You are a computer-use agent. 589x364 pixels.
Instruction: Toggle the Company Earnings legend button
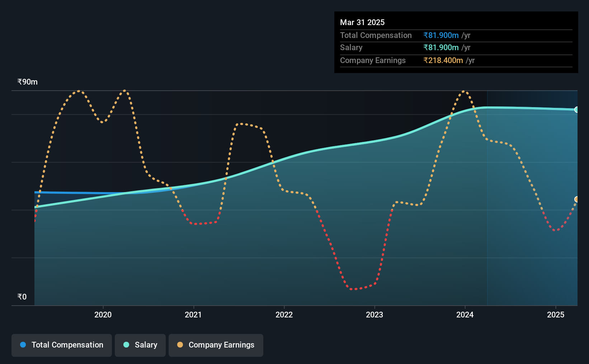(x=216, y=345)
